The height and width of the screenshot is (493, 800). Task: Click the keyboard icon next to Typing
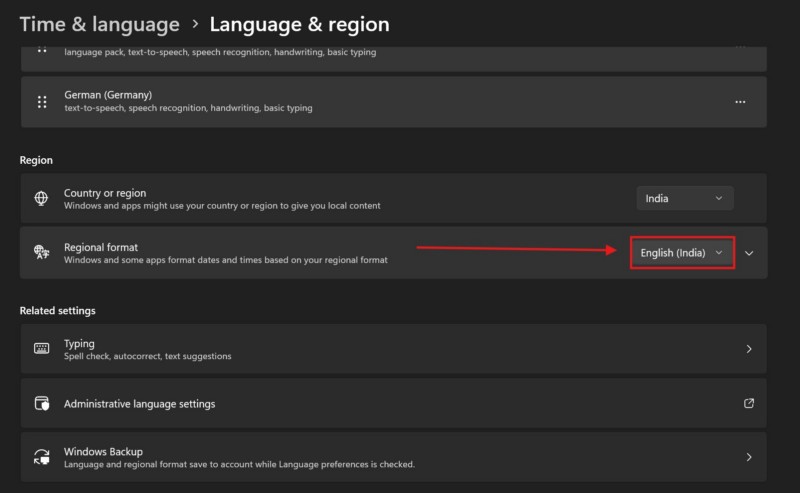coord(42,349)
